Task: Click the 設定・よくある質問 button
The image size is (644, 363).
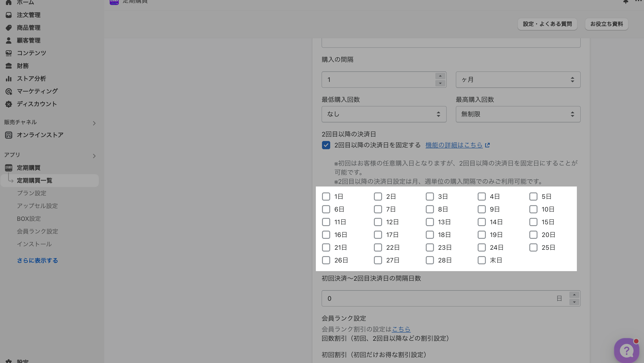Action: pos(547,24)
